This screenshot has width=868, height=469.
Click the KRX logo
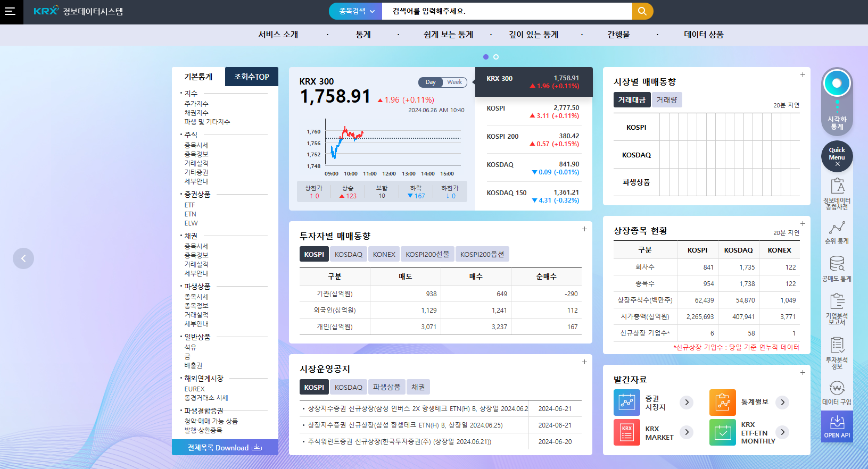[46, 11]
